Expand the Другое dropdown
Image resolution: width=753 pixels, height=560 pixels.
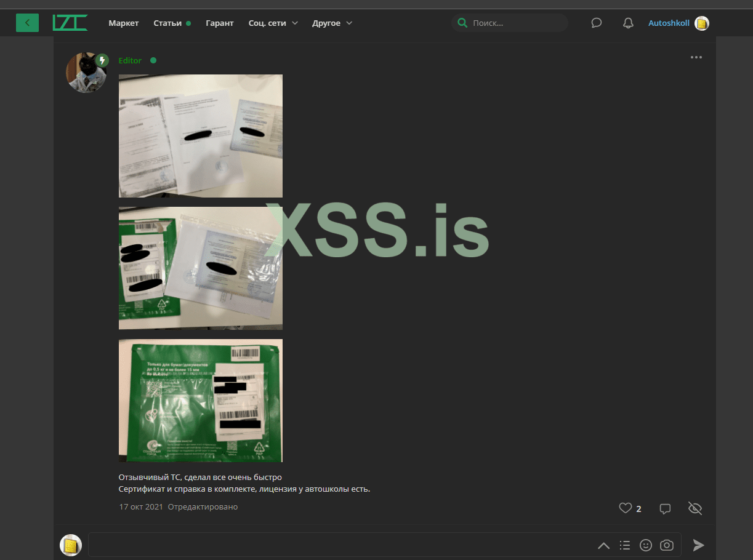pyautogui.click(x=332, y=23)
